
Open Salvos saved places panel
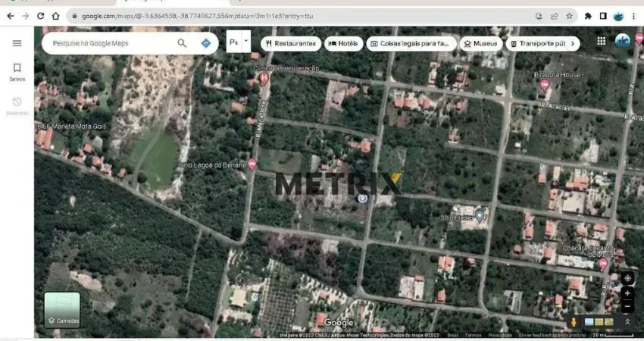(17, 72)
